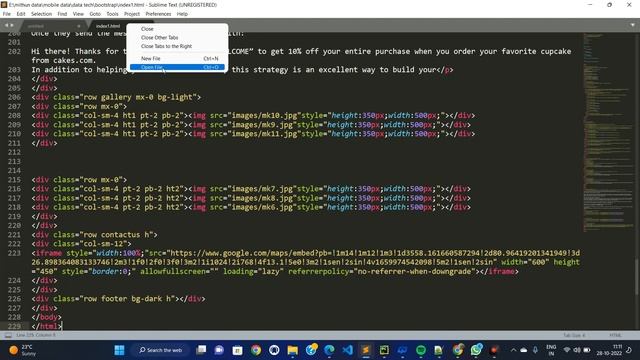
Task: Open Spotify on taskbar
Action: pos(421,350)
